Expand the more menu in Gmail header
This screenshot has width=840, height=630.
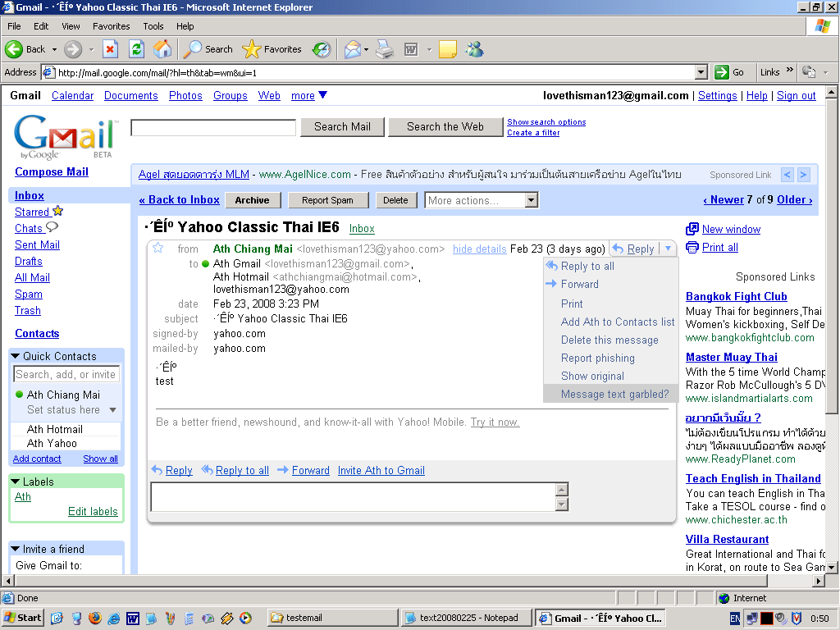(x=309, y=95)
